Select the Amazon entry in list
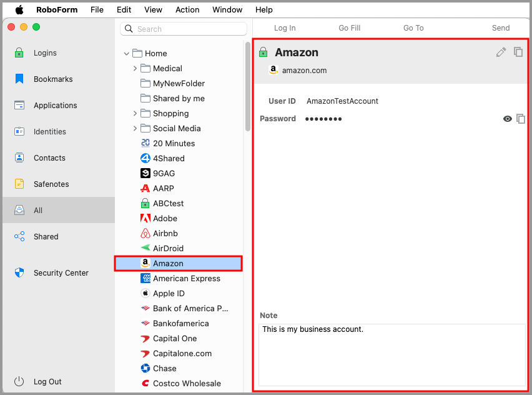 178,263
